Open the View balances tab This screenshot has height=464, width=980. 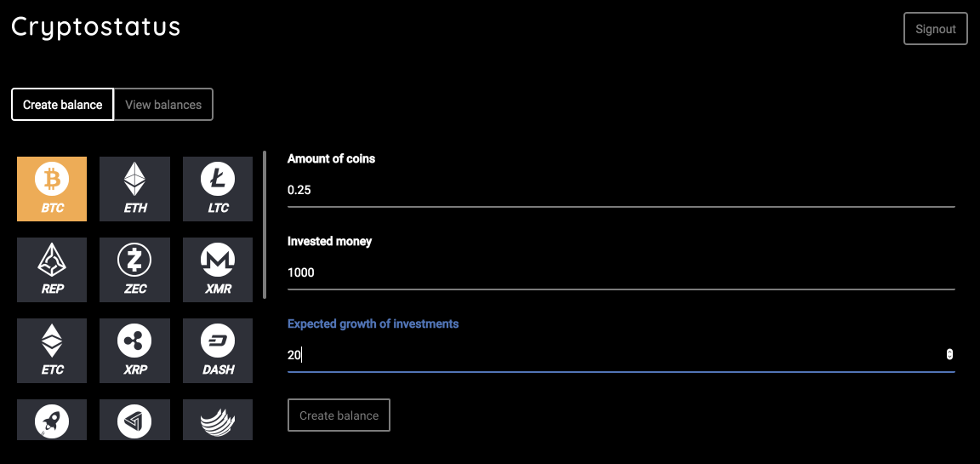click(163, 105)
